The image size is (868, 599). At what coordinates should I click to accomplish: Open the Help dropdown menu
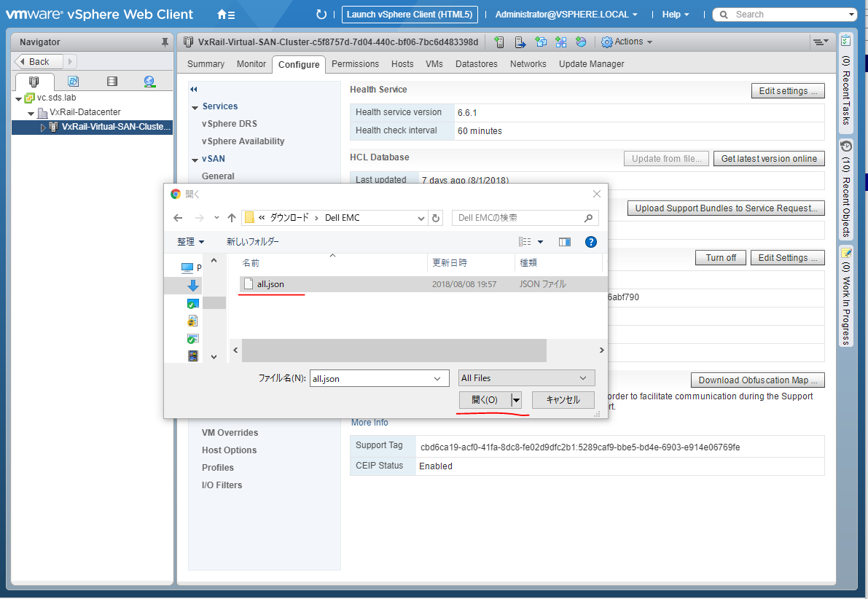676,15
